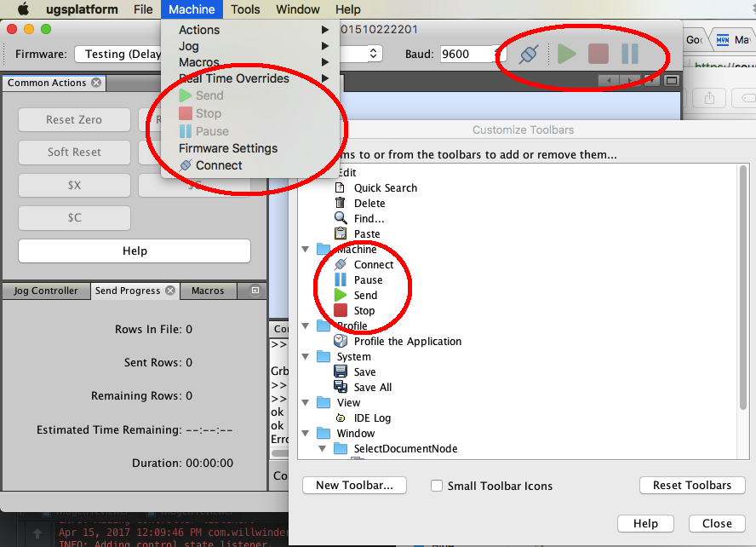Choose Connect in the Machine menu
The image size is (756, 547).
[250, 165]
